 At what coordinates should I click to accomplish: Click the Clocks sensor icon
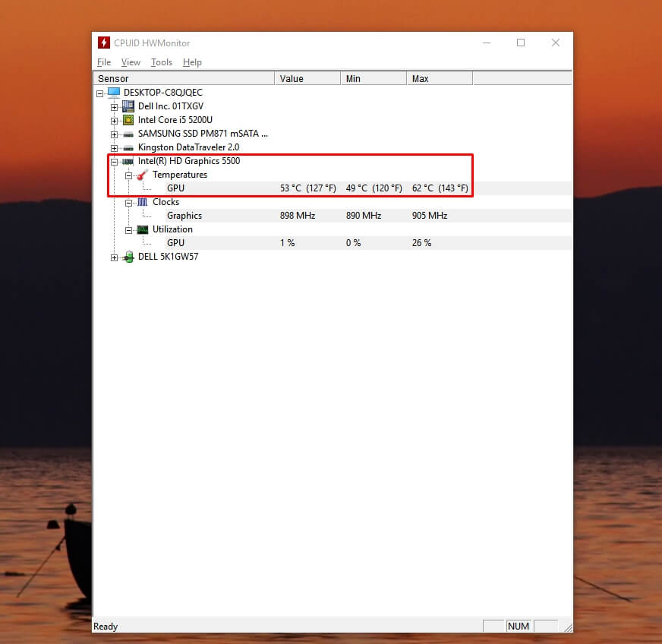[141, 201]
